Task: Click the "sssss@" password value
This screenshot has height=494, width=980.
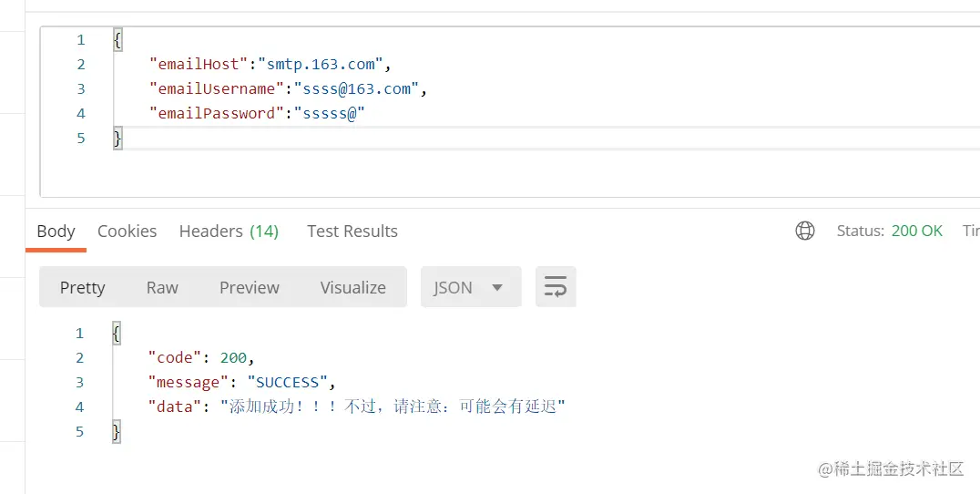Action: 330,113
